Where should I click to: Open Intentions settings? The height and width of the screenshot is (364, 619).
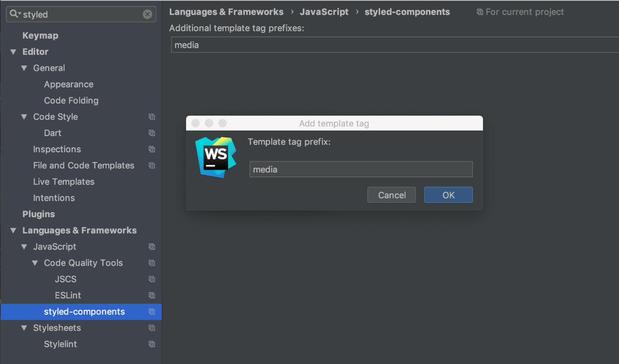54,198
